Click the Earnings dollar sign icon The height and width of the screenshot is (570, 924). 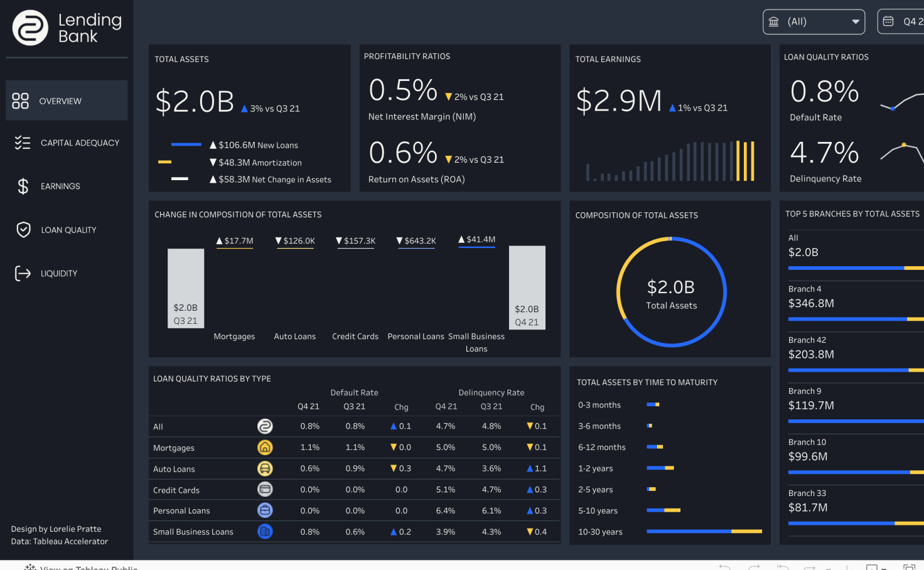coord(23,186)
